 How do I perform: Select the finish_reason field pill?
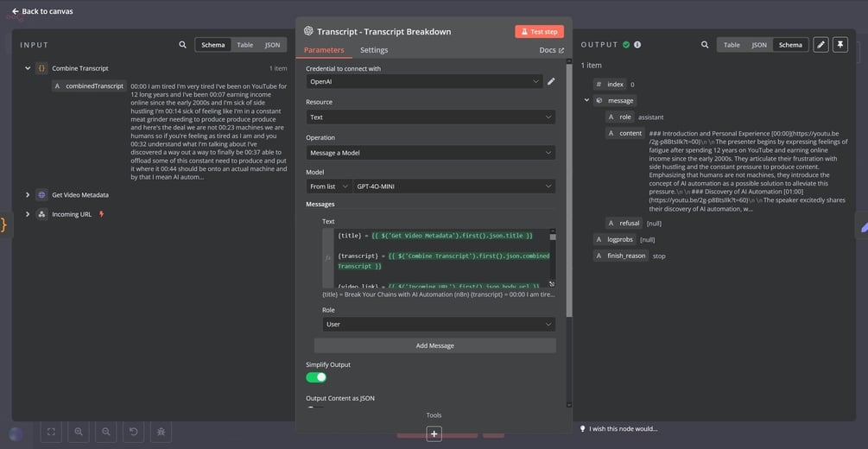point(620,256)
